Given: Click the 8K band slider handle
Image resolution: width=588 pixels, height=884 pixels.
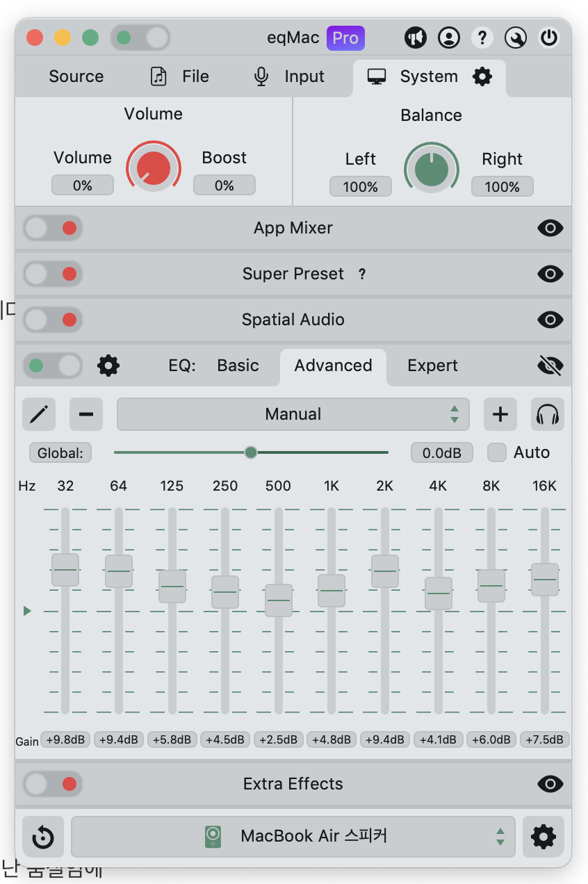Looking at the screenshot, I should point(491,586).
